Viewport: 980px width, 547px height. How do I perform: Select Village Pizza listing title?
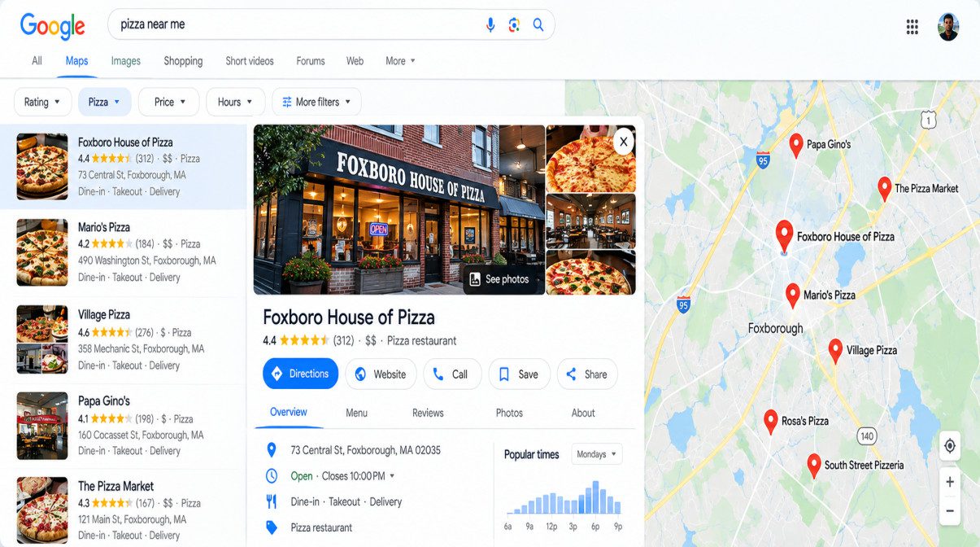104,314
